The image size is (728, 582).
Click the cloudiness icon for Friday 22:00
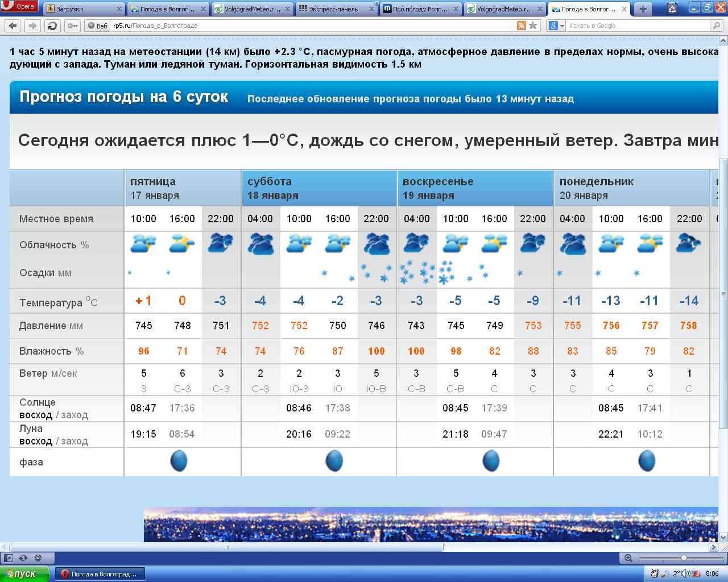[x=221, y=244]
